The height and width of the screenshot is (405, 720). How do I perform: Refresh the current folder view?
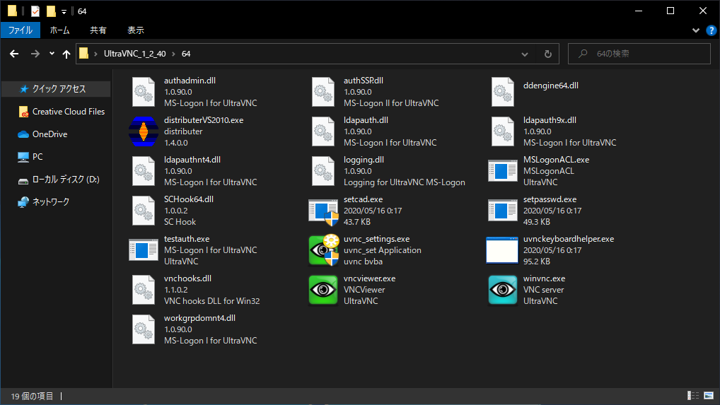point(548,54)
